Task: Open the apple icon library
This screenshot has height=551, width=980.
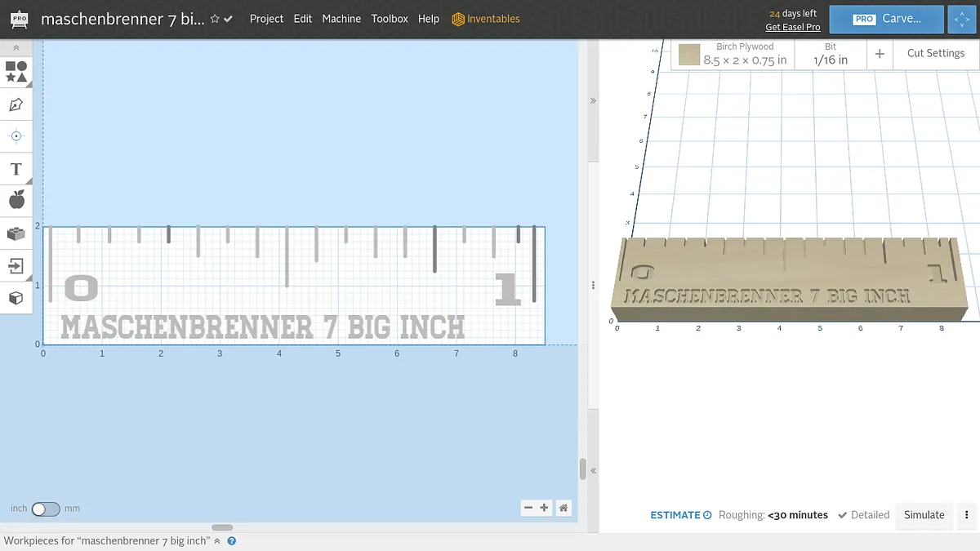Action: click(16, 200)
